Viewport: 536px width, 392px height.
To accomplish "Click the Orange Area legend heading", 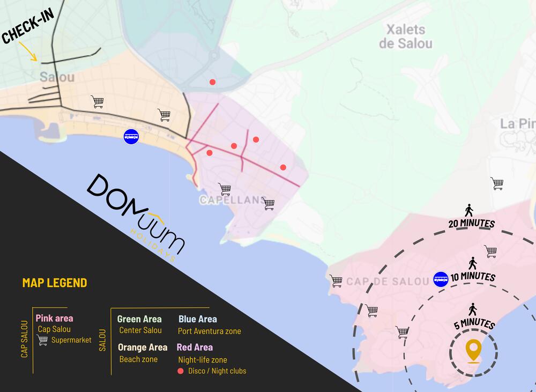I will click(x=143, y=347).
